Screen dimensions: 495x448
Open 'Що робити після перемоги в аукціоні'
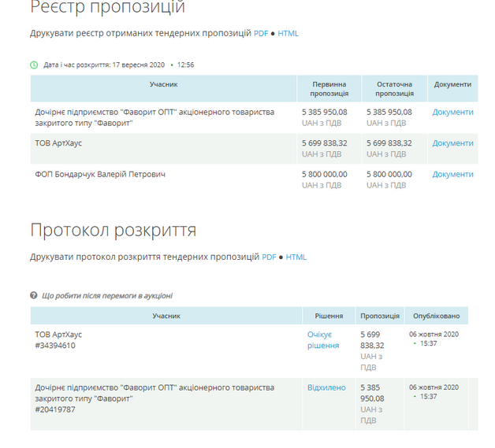coord(106,296)
